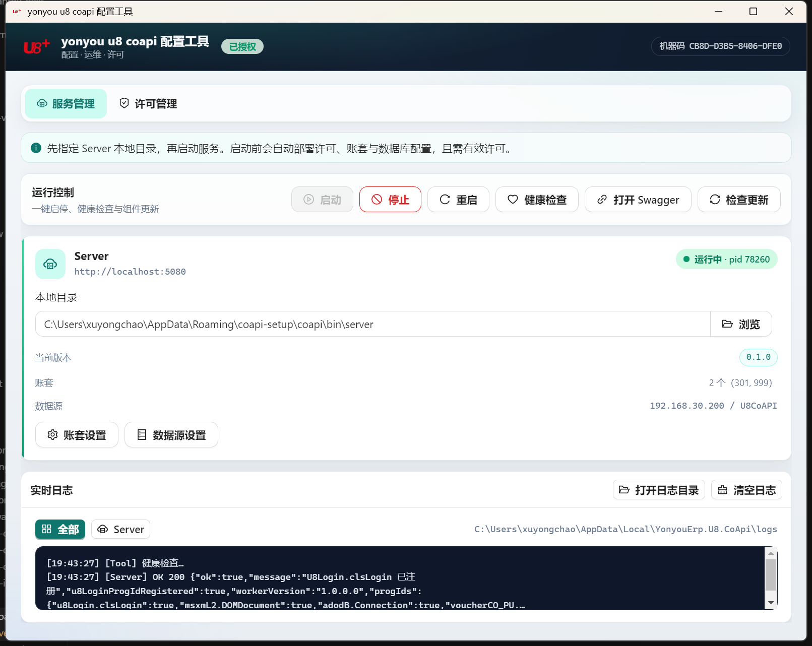Image resolution: width=812 pixels, height=646 pixels.
Task: Click the log scrollbar down arrow
Action: (771, 603)
